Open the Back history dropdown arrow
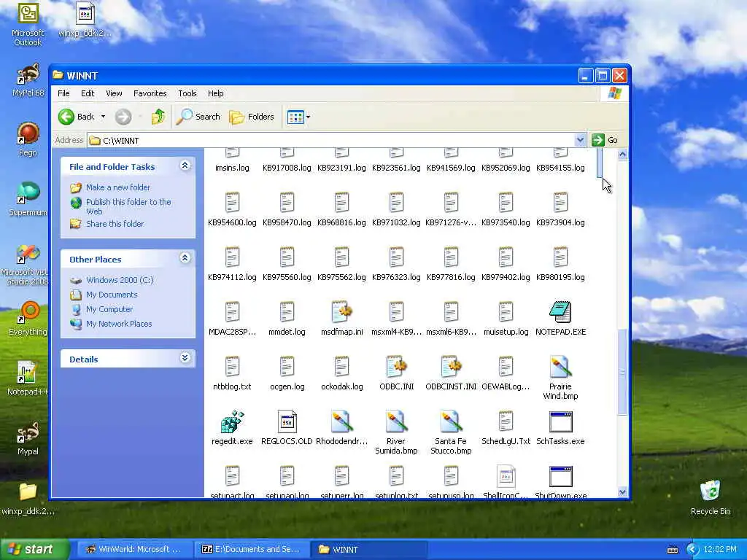747x560 pixels. [103, 117]
